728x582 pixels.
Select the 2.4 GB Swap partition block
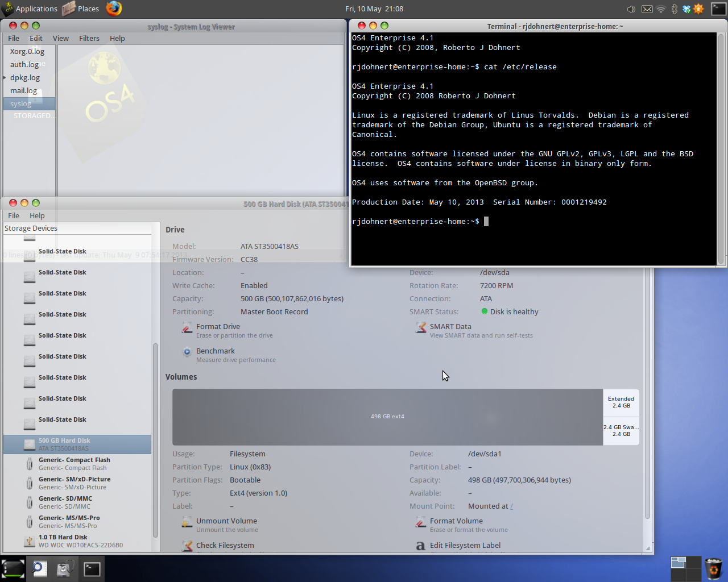coord(621,431)
